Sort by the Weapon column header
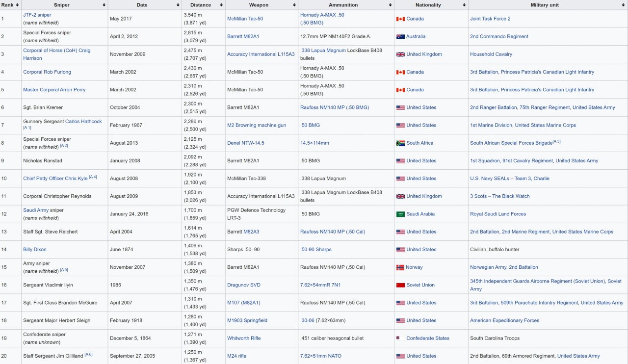The image size is (628, 364). pyautogui.click(x=294, y=5)
